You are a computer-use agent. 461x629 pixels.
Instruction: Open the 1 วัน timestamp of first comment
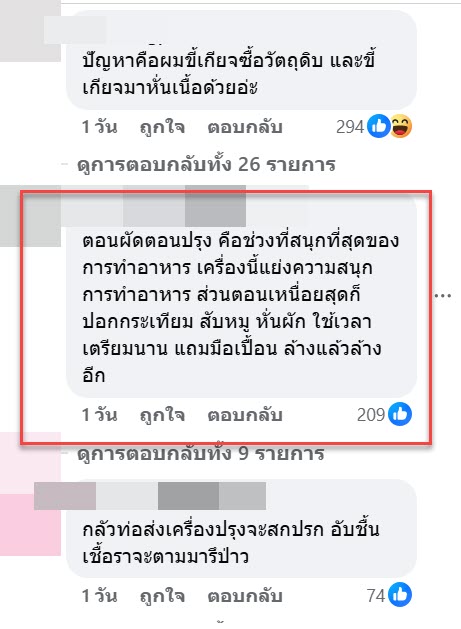pyautogui.click(x=99, y=127)
